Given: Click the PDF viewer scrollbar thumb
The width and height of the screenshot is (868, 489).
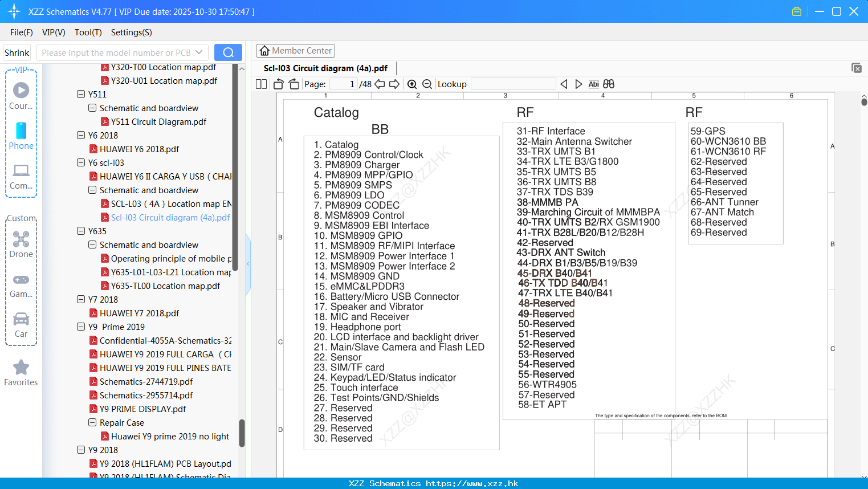Looking at the screenshot, I should pos(864,102).
